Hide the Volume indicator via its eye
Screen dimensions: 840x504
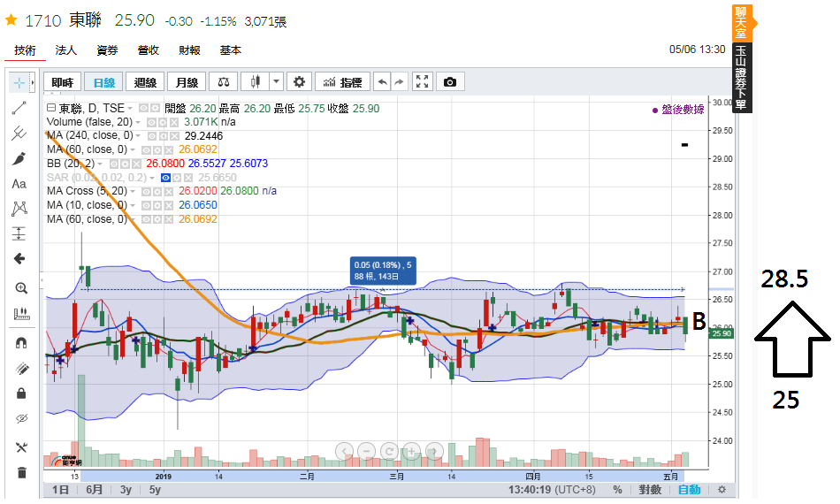151,123
